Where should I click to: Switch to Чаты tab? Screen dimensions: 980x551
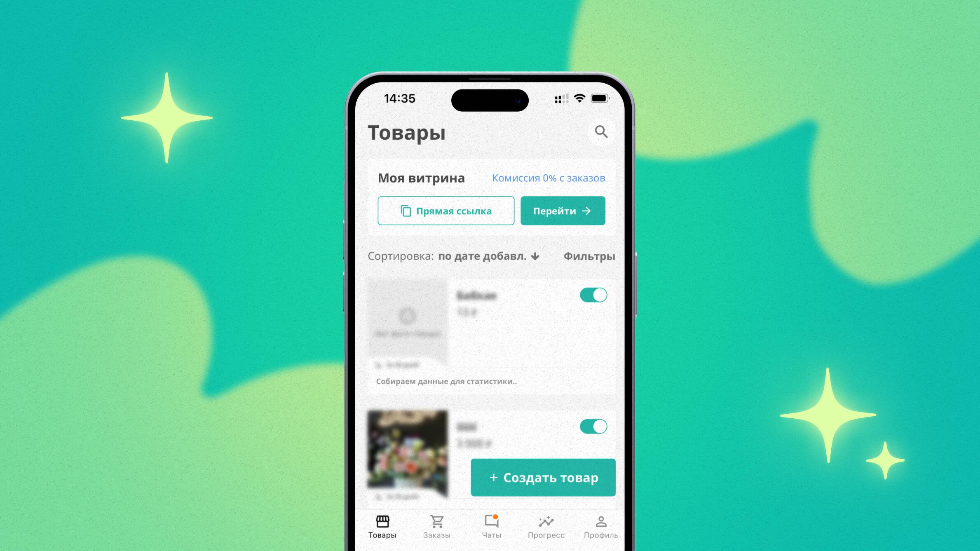tap(489, 527)
